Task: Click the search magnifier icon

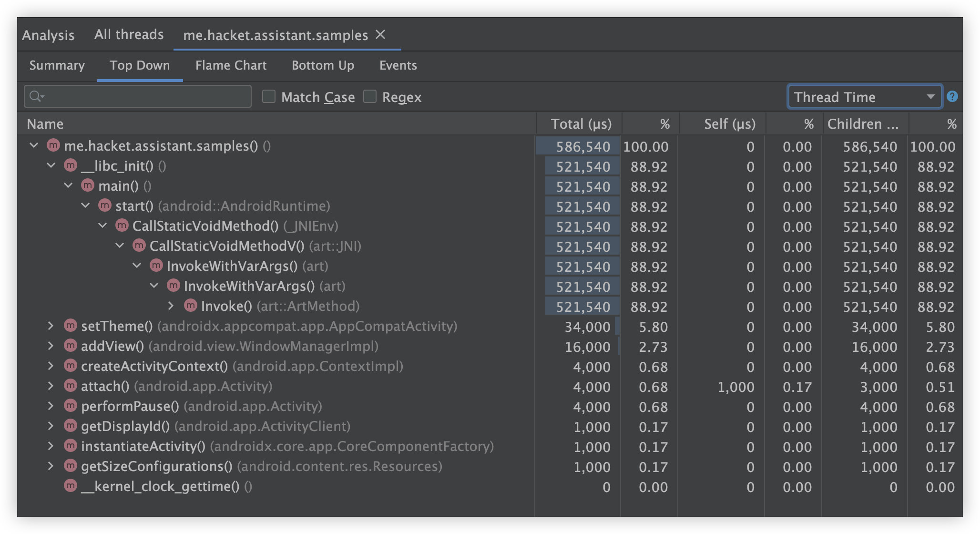Action: point(36,97)
